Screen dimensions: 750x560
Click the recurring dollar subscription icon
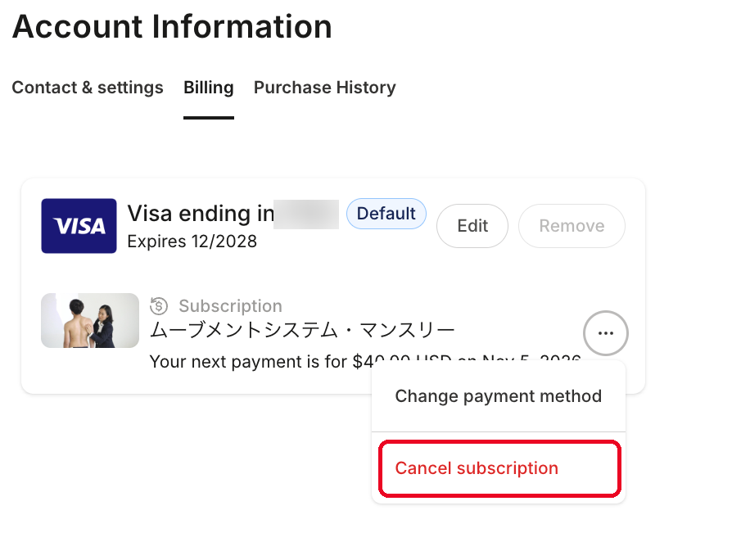pos(159,306)
